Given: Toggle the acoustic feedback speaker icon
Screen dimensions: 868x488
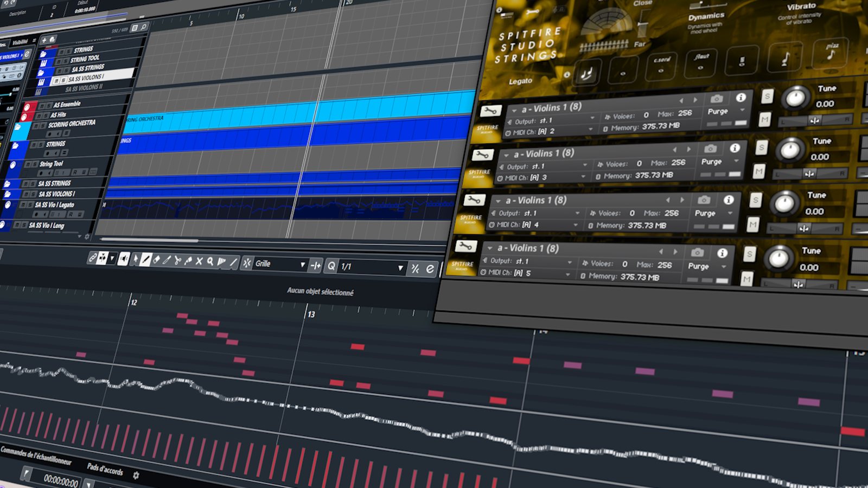Looking at the screenshot, I should 124,259.
